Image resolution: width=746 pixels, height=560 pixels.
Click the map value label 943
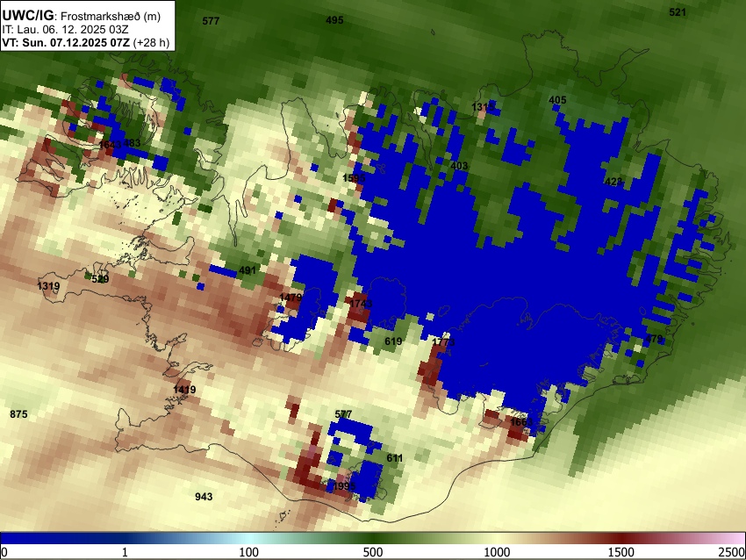(204, 497)
